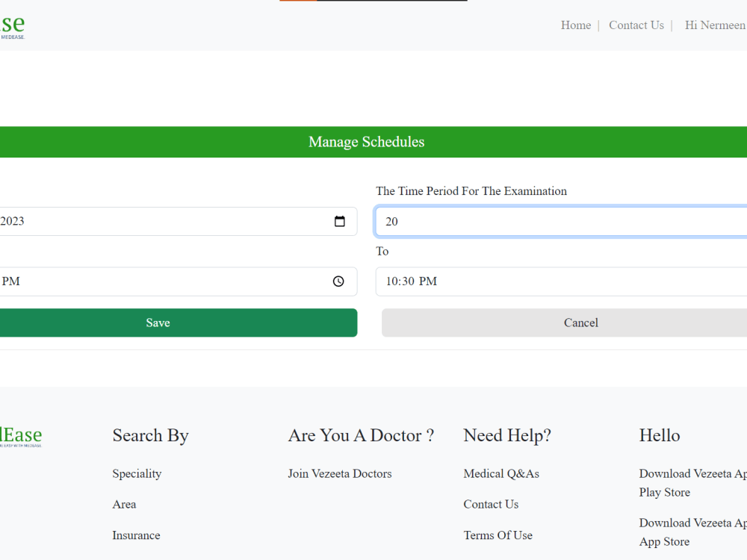Click the From time field ending PM
The width and height of the screenshot is (747, 560).
179,281
